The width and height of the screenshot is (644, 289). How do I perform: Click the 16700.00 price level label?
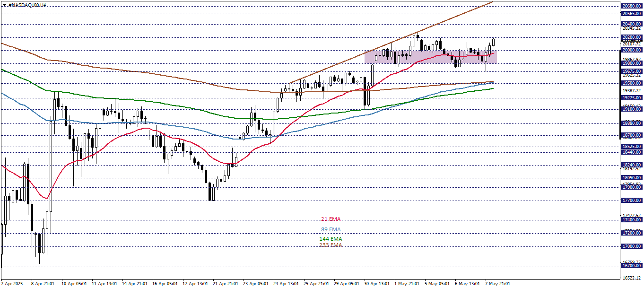632,266
